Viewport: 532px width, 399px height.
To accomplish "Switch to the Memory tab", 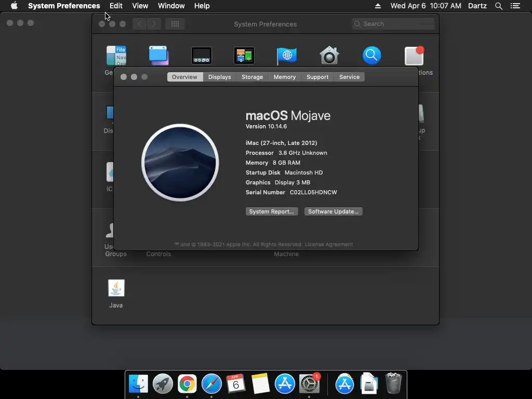I will (284, 77).
